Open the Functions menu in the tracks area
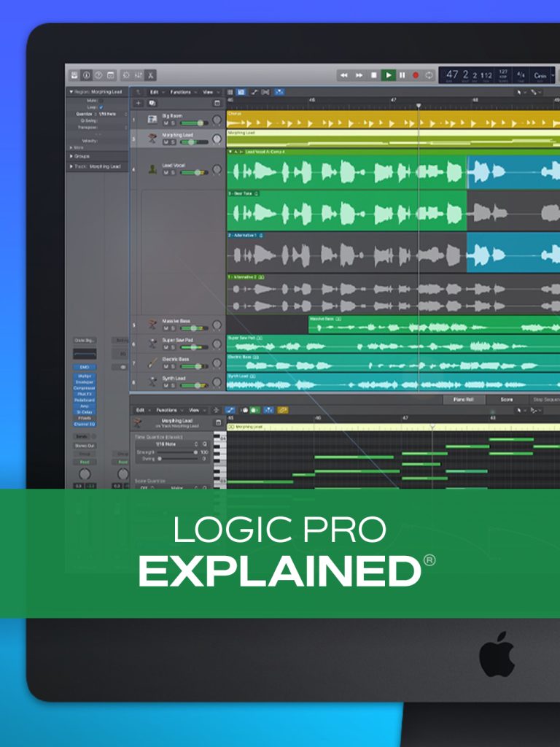This screenshot has height=747, width=560. click(180, 93)
